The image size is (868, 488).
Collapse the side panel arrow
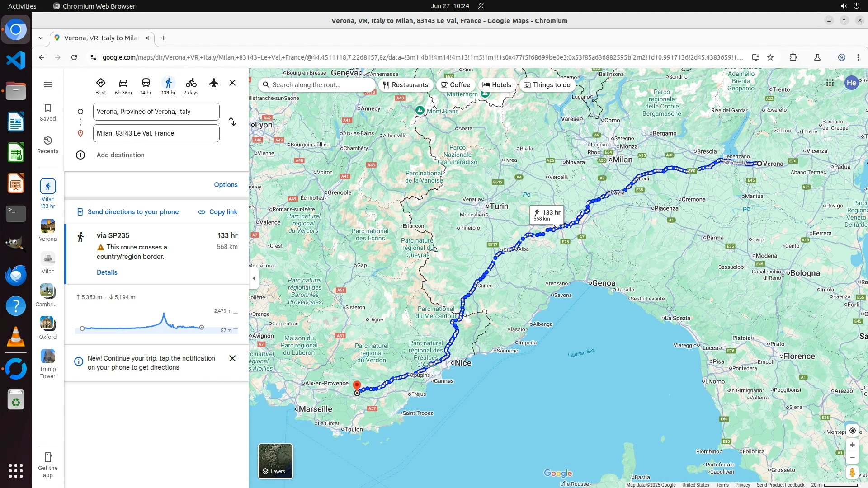point(254,278)
